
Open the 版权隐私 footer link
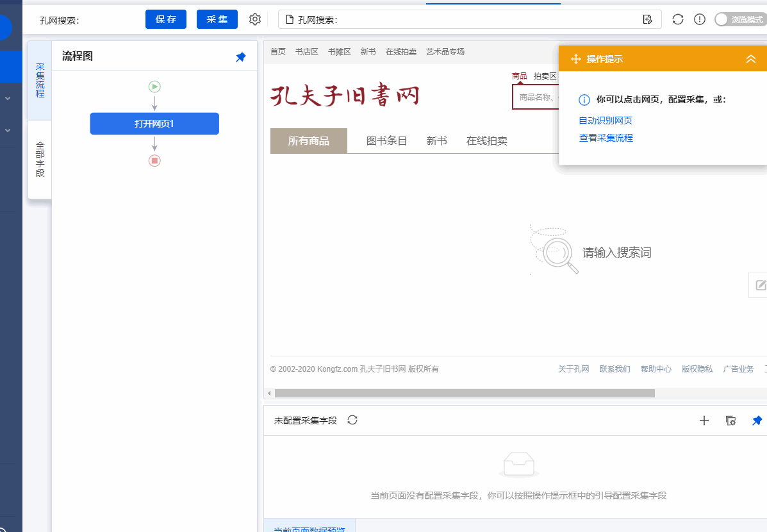pos(697,369)
